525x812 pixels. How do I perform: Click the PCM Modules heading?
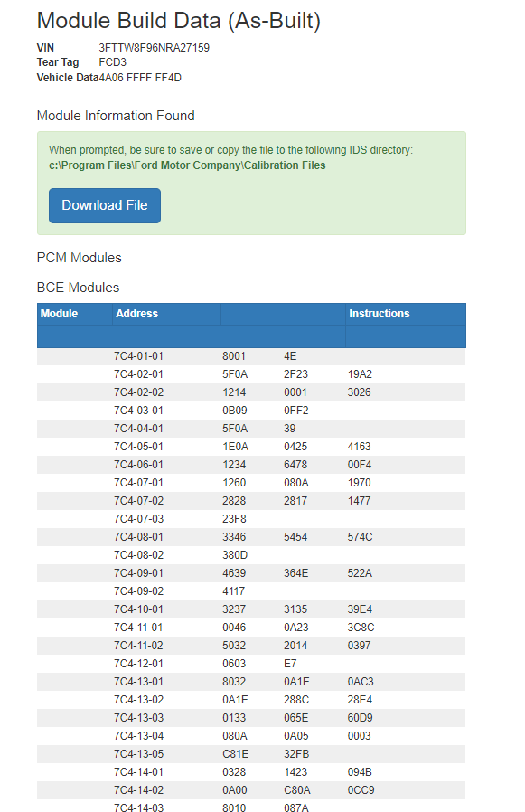tap(80, 258)
